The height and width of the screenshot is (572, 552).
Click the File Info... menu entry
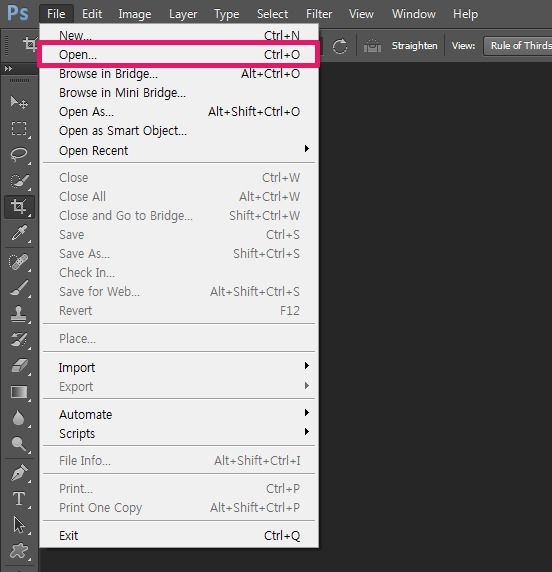click(179, 460)
